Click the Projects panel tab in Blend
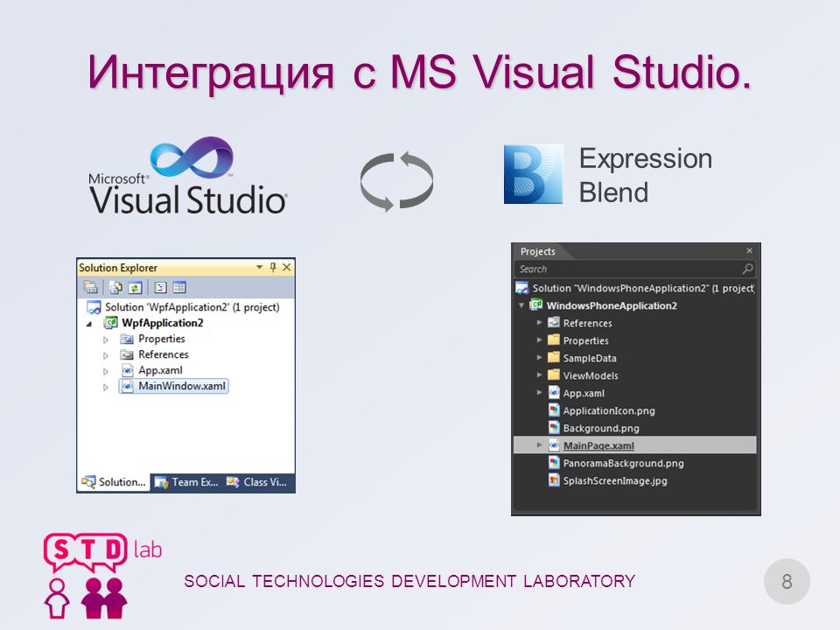The height and width of the screenshot is (630, 840). coord(538,251)
